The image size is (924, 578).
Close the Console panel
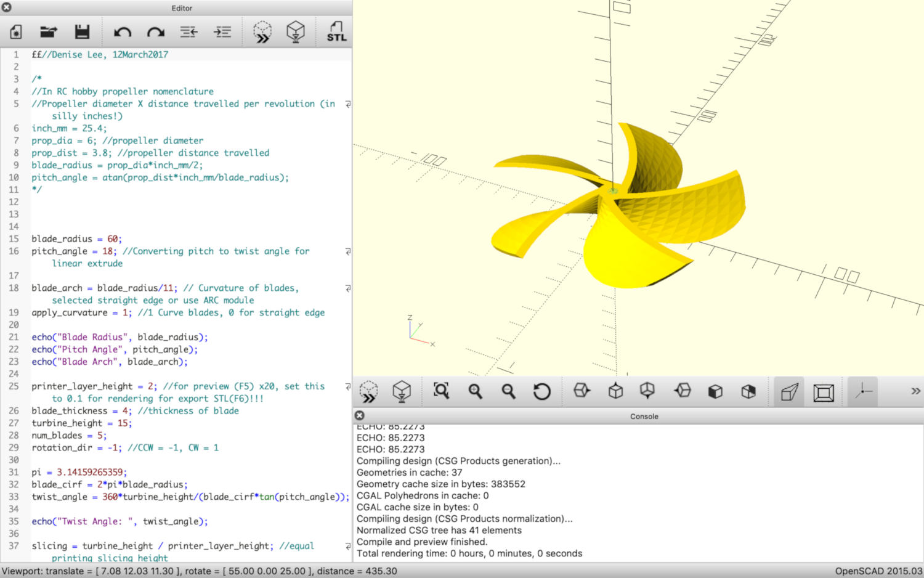360,416
